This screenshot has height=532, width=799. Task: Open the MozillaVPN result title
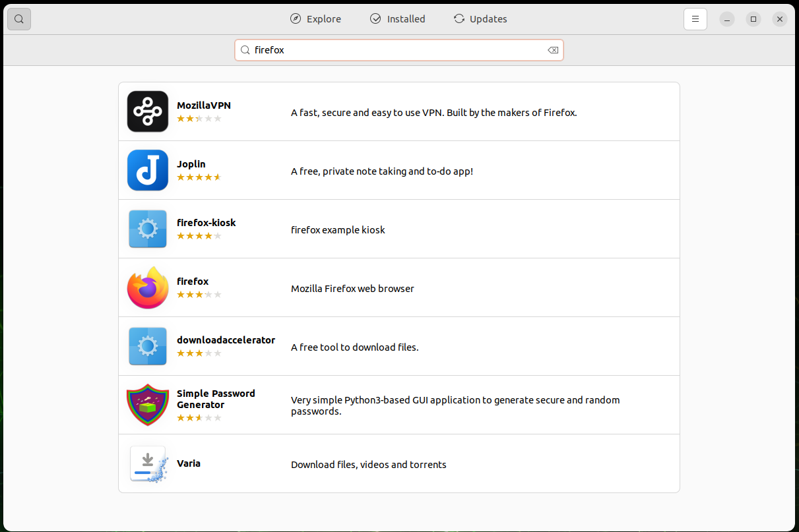tap(204, 105)
